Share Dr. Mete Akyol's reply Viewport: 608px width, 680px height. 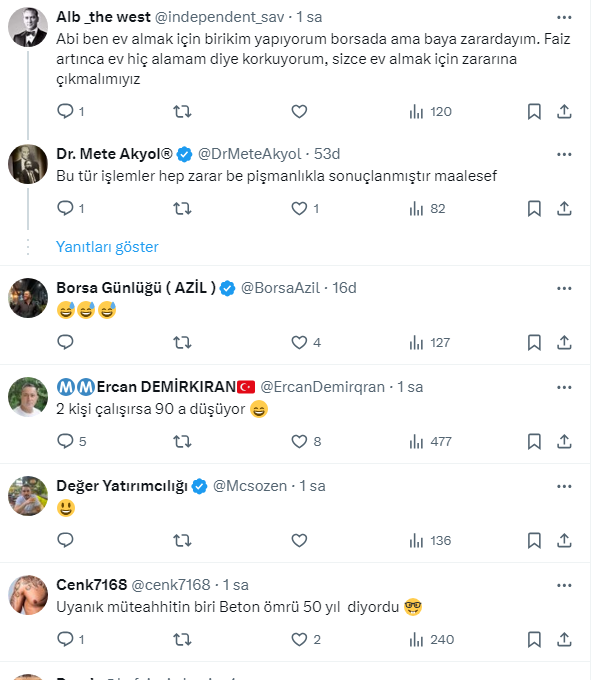[x=564, y=208]
